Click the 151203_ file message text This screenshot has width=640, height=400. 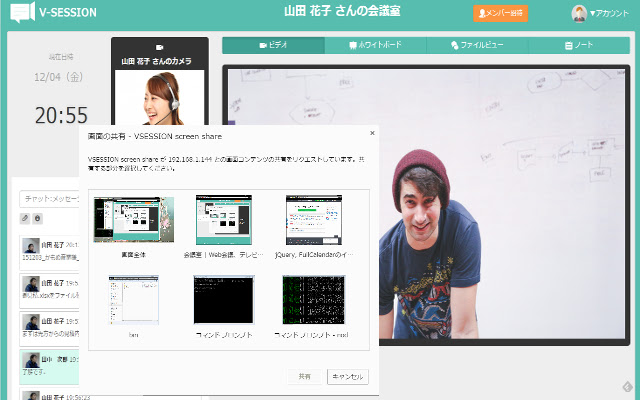(50, 258)
